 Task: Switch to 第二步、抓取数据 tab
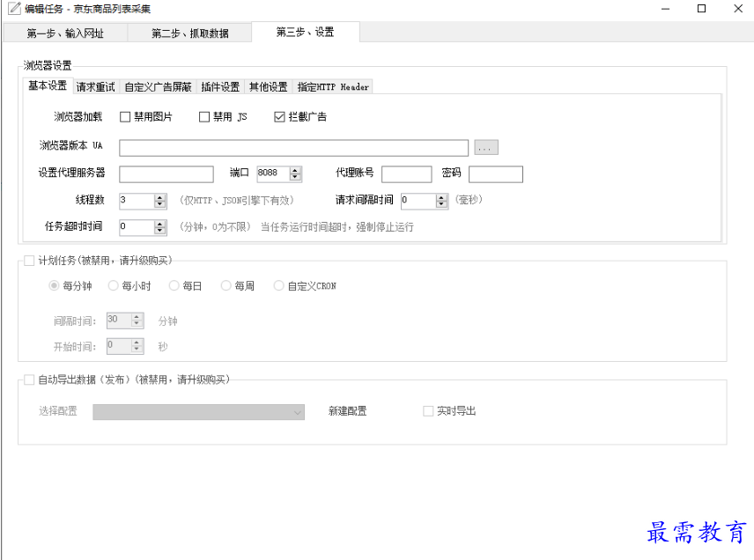(x=189, y=33)
